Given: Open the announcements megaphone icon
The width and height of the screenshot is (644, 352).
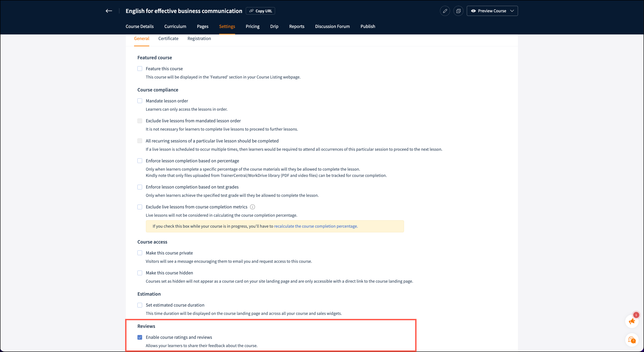Looking at the screenshot, I should coord(632,321).
